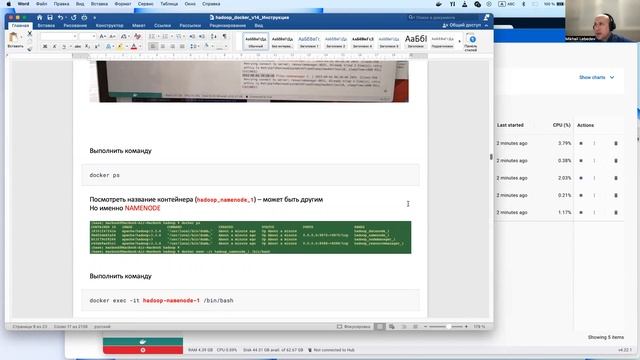This screenshot has height=360, width=640.
Task: Click the zoom slider in Word status bar
Action: [445, 327]
